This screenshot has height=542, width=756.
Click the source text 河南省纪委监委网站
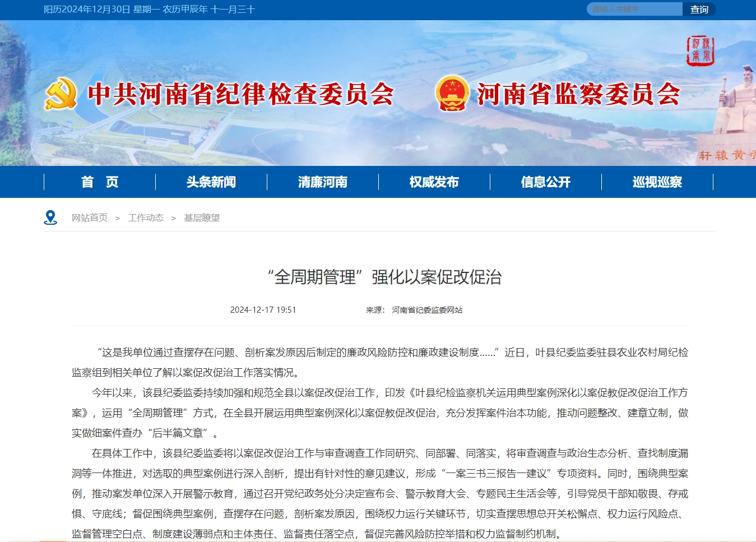point(427,310)
